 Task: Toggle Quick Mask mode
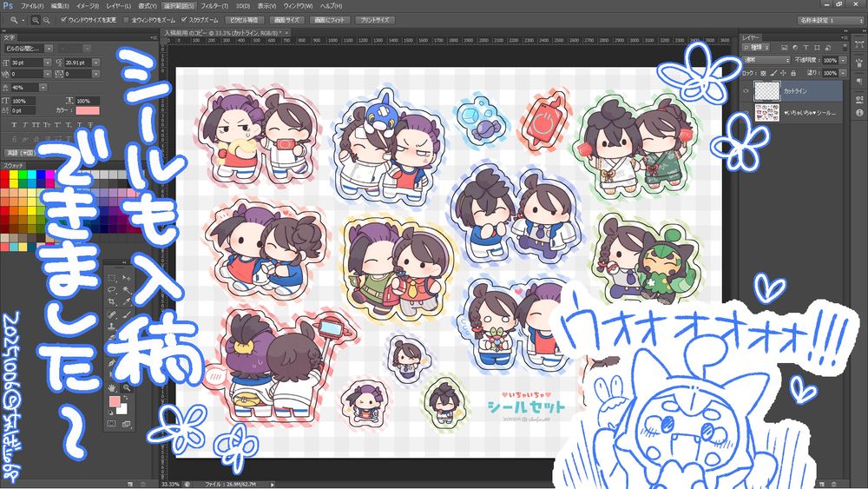click(x=112, y=424)
